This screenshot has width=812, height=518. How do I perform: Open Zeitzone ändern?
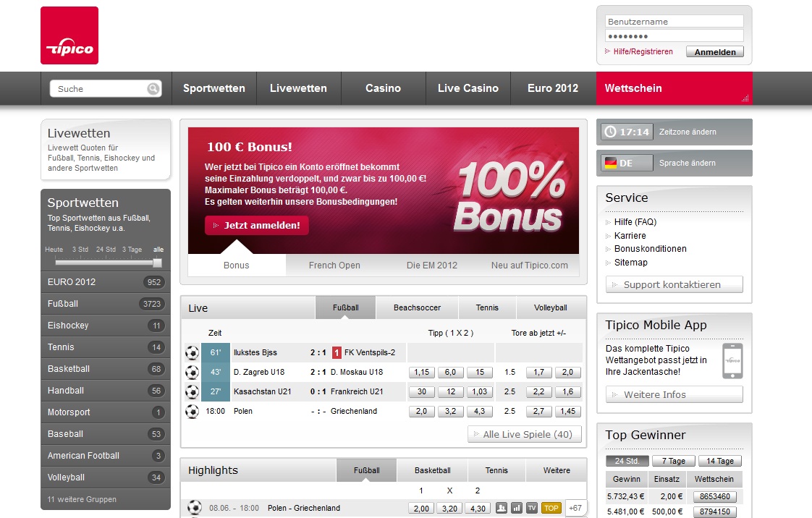(688, 132)
